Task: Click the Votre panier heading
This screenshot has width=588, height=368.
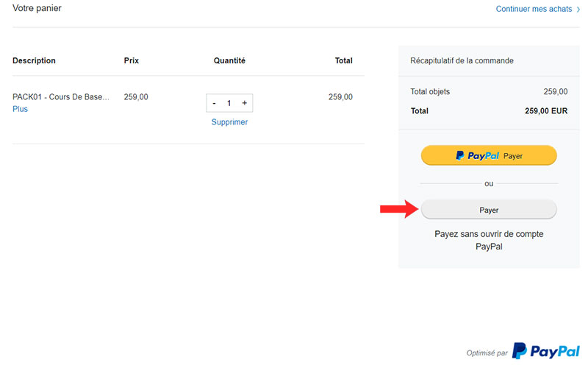Action: pyautogui.click(x=37, y=8)
